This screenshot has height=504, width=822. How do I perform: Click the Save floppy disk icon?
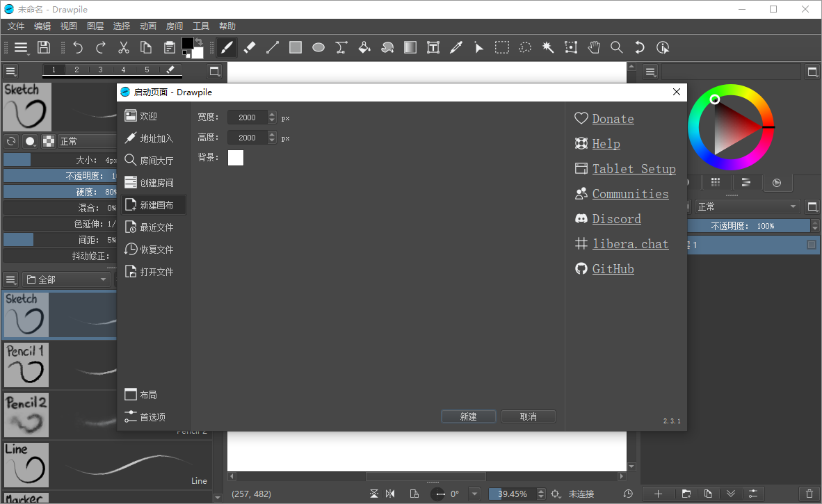pyautogui.click(x=44, y=48)
